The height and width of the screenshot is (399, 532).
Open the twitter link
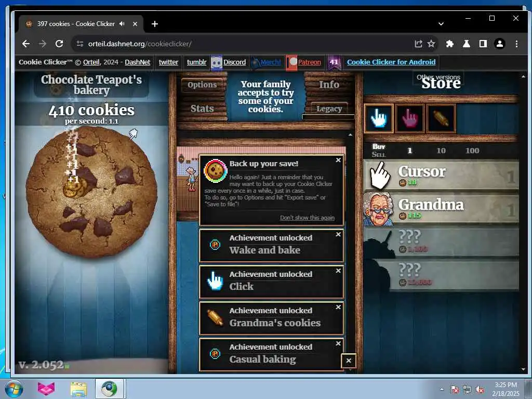click(168, 62)
